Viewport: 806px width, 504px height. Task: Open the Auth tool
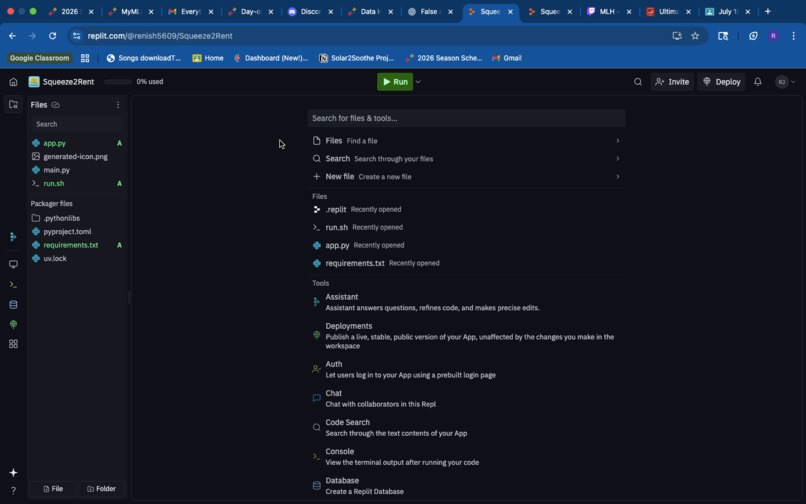coord(466,369)
